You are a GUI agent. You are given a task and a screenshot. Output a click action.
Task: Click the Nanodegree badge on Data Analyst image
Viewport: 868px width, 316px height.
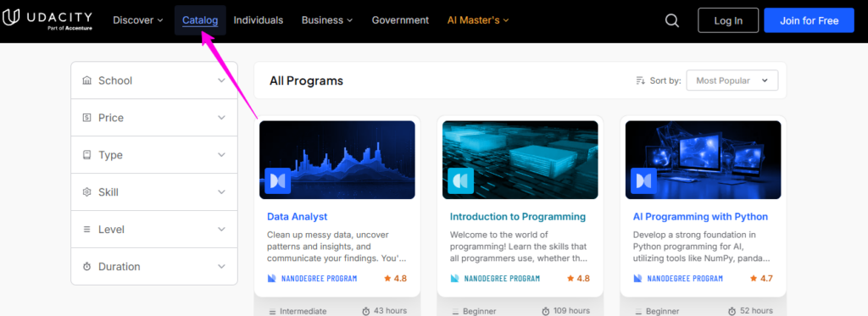point(277,180)
